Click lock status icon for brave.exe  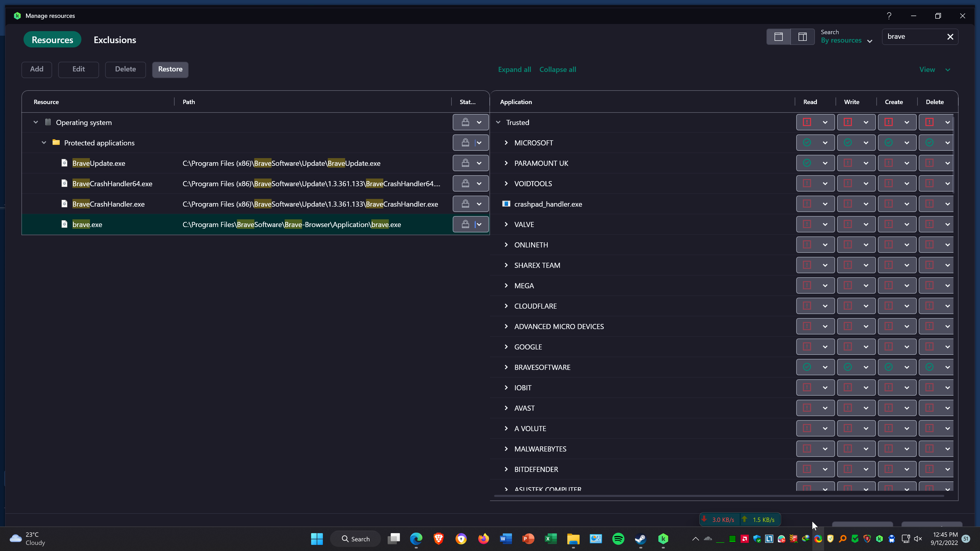coord(465,224)
